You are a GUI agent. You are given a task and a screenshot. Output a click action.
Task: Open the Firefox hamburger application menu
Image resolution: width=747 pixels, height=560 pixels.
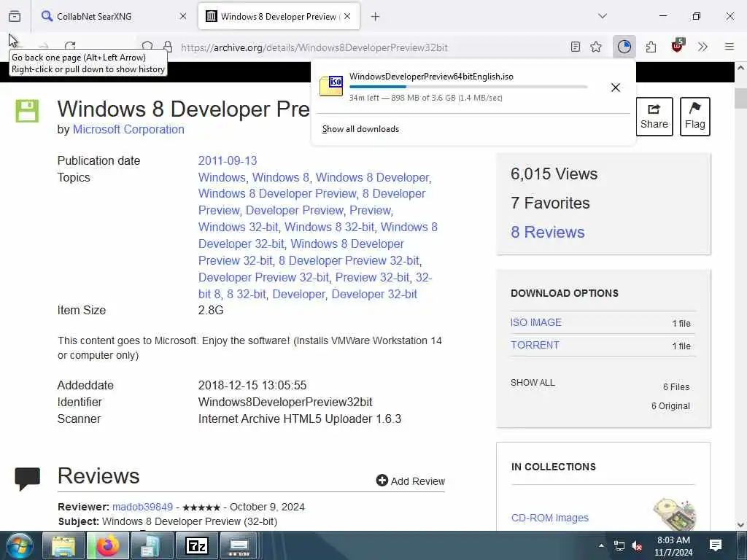[729, 47]
